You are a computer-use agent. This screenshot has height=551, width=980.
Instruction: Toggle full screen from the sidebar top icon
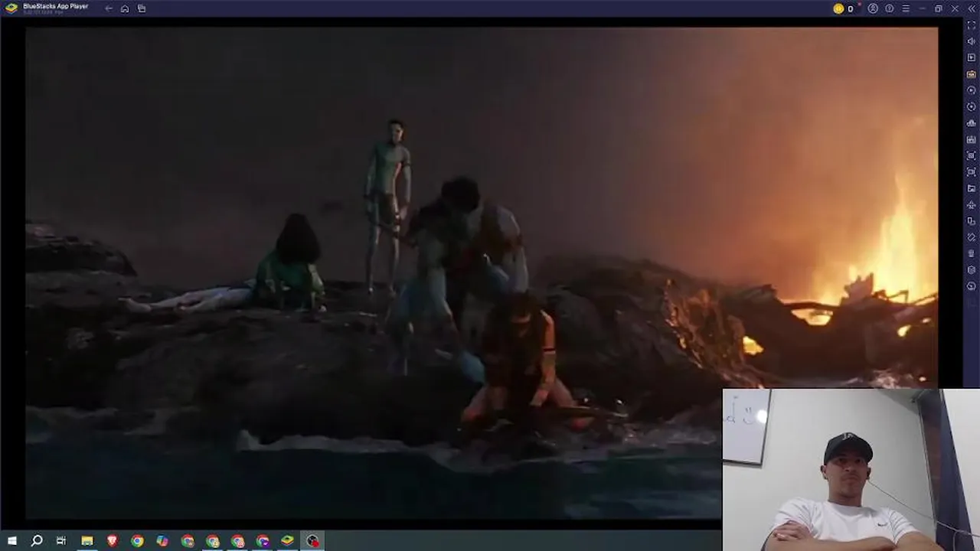tap(972, 25)
